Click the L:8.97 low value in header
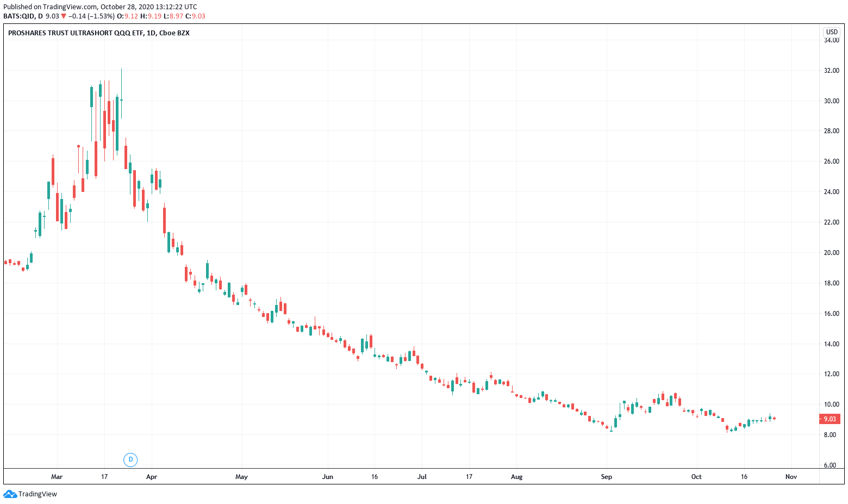 [174, 16]
